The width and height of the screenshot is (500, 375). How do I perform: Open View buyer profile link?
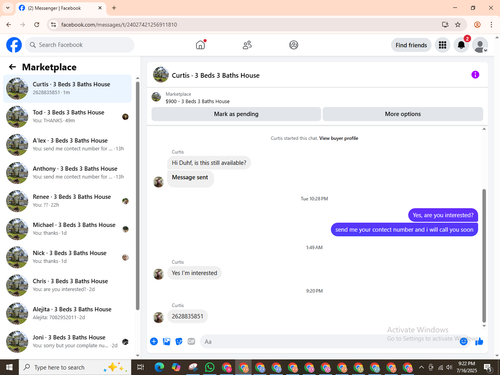click(338, 138)
